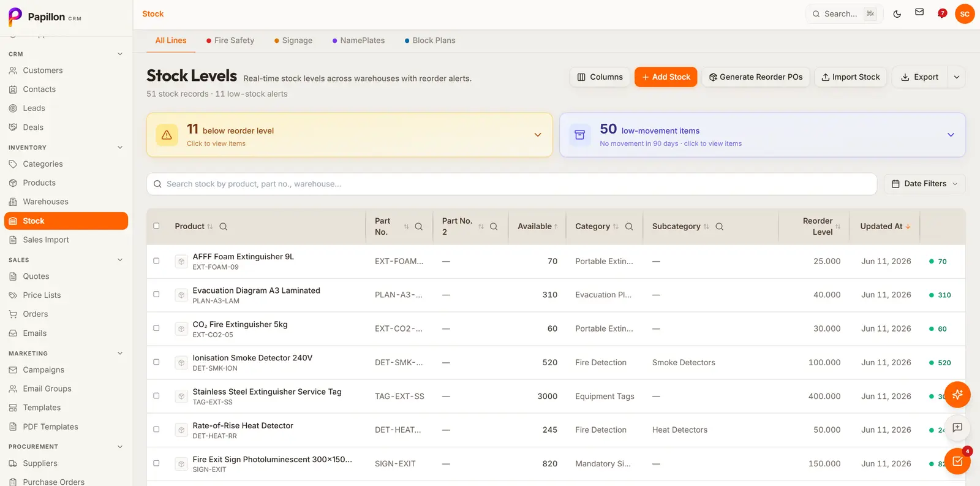Switch to the Block Plans tab

tap(430, 40)
